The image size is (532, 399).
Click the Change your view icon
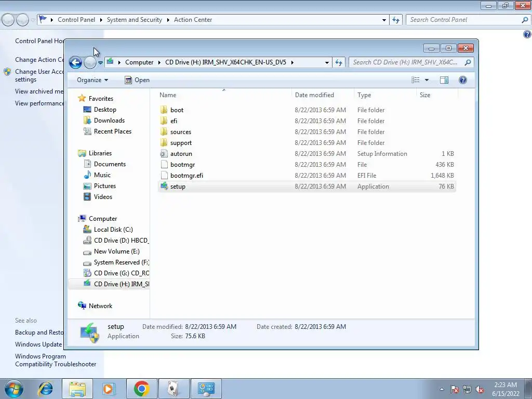(416, 80)
